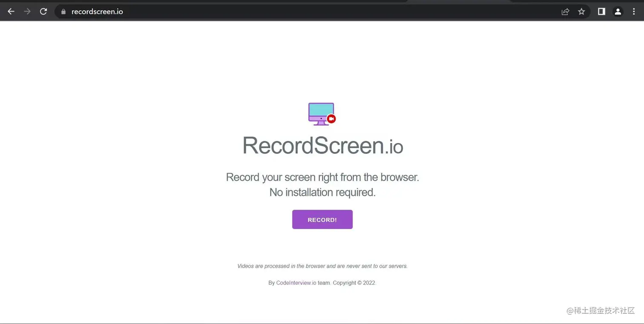Go forward with the browser arrow
The height and width of the screenshot is (324, 644).
(x=27, y=11)
